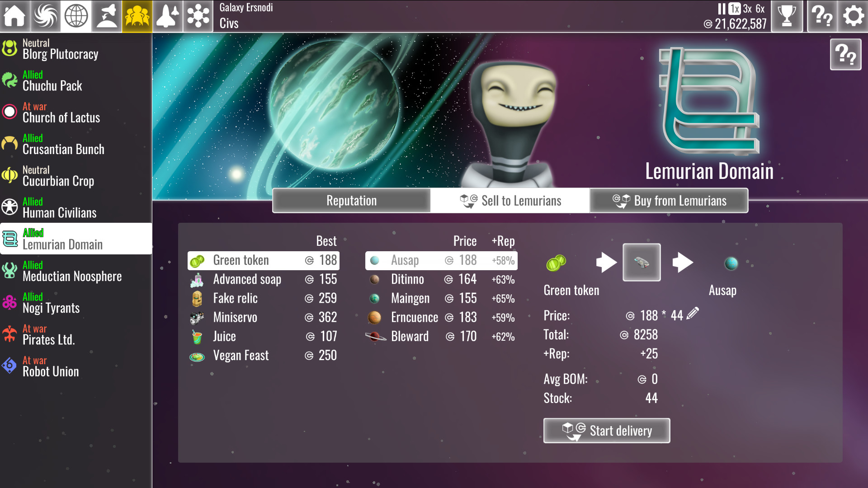Switch to the Reputation tab

[351, 200]
